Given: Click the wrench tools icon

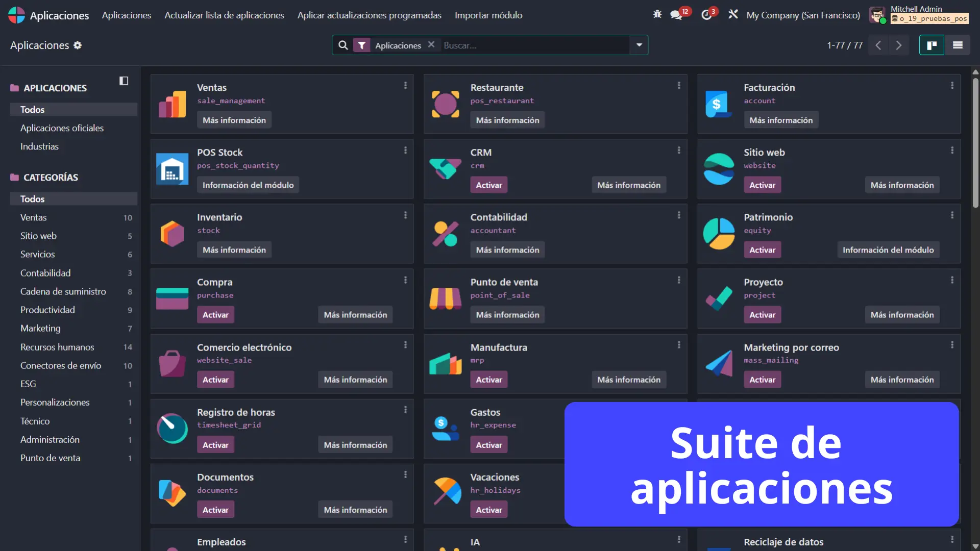Looking at the screenshot, I should point(733,15).
